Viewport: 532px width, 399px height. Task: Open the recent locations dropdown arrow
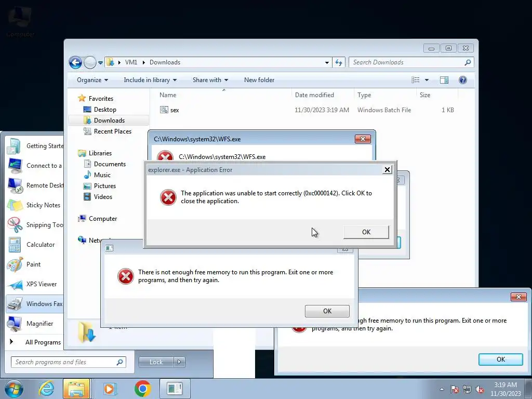(100, 63)
